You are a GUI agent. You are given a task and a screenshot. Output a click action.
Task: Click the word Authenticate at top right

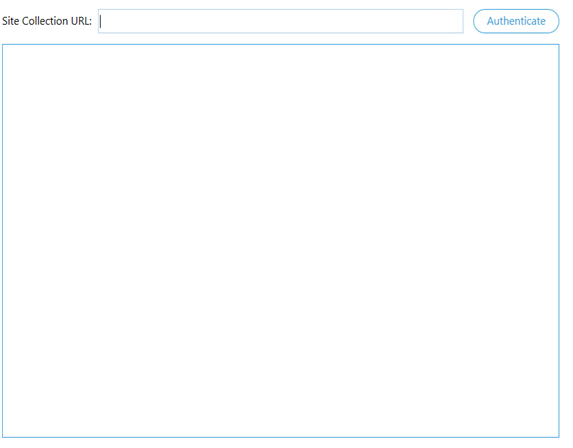516,21
